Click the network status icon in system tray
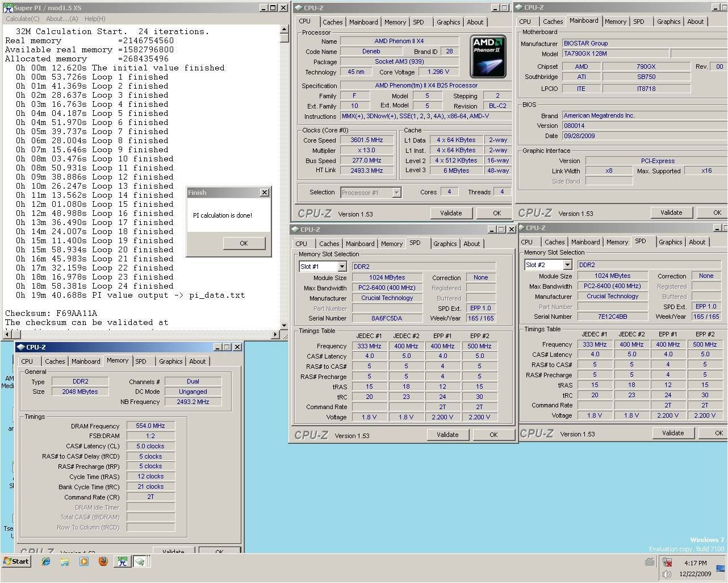The image size is (728, 583). (x=668, y=563)
